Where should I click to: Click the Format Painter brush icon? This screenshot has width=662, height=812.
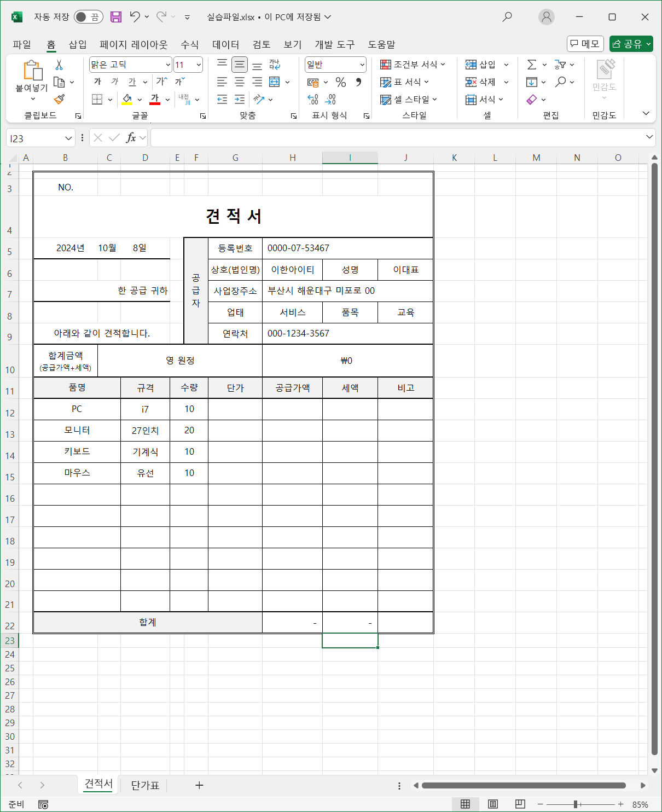(59, 99)
